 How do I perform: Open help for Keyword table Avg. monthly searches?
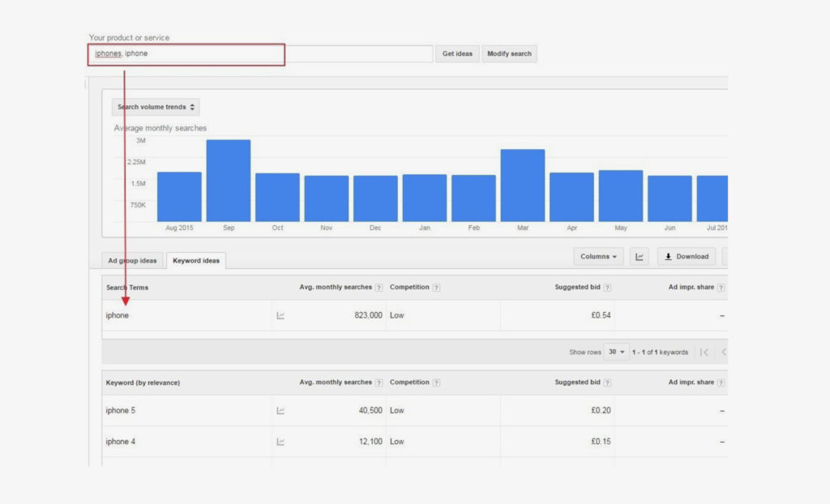379,382
